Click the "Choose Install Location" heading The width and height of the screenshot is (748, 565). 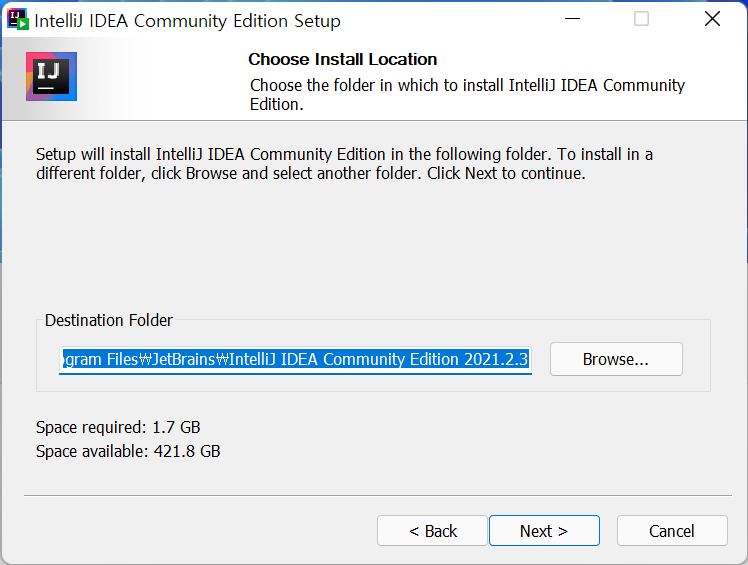342,59
